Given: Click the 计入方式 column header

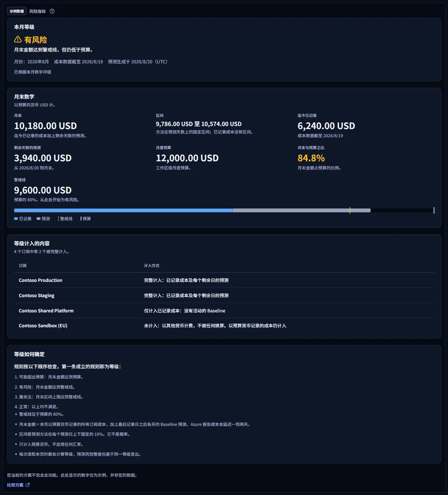Looking at the screenshot, I should coord(152,266).
